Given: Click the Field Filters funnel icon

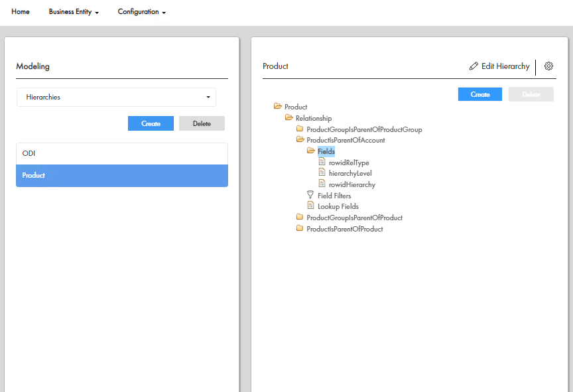Looking at the screenshot, I should click(310, 195).
